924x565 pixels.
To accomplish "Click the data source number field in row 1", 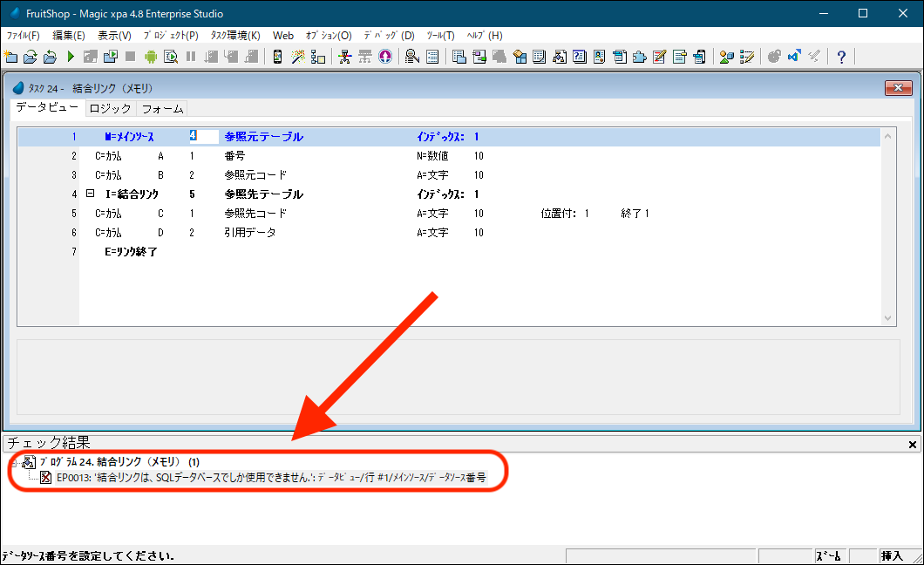I will 203,137.
